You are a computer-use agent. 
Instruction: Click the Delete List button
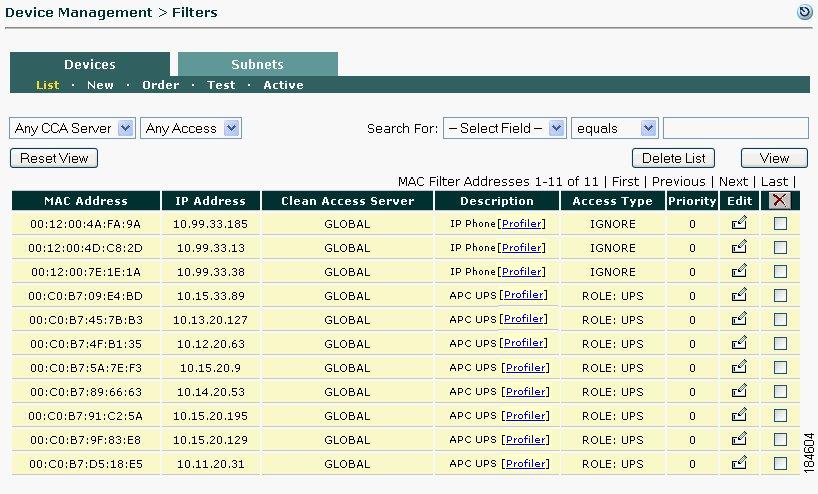673,158
